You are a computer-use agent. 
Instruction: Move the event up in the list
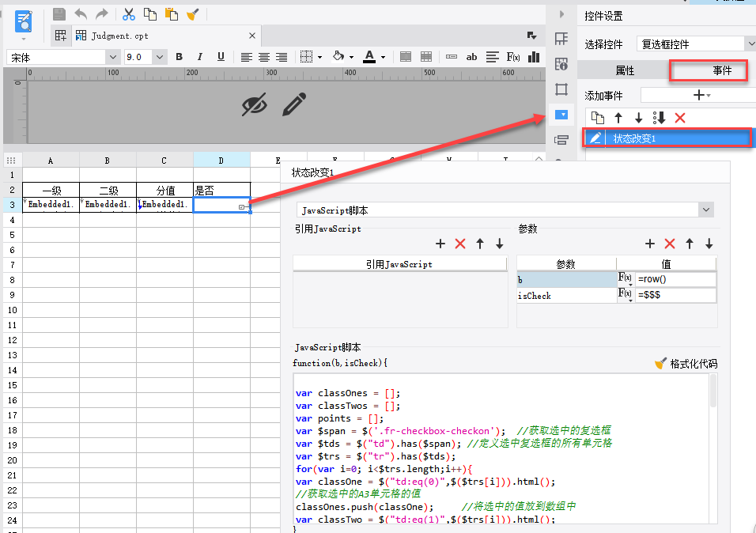[618, 118]
